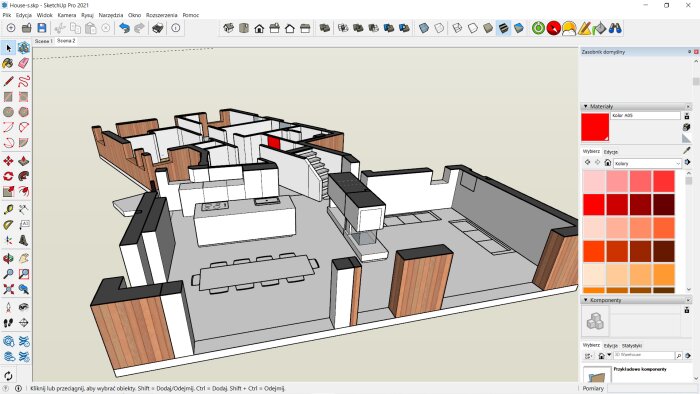The image size is (700, 394).
Task: Open materials Details arrow menu
Action: point(688,162)
